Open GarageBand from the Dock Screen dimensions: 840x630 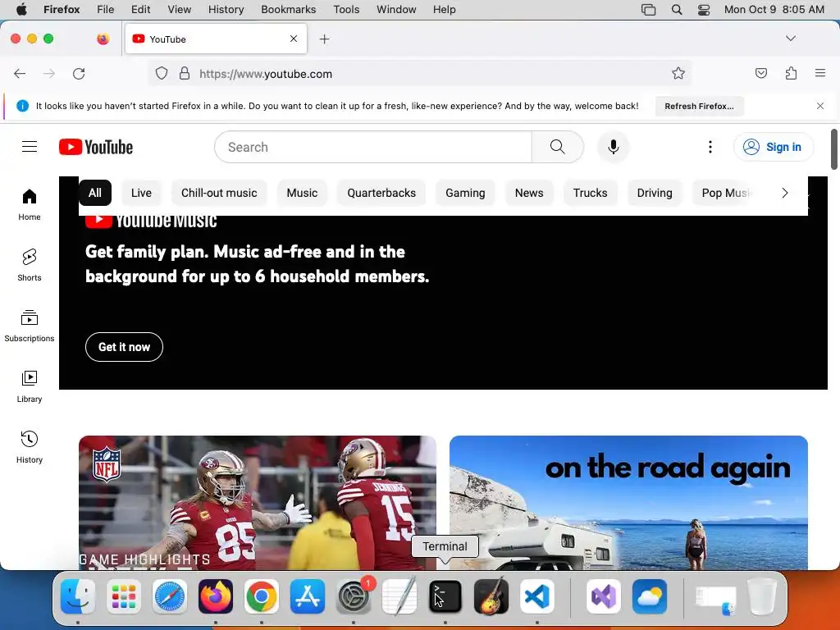491,596
